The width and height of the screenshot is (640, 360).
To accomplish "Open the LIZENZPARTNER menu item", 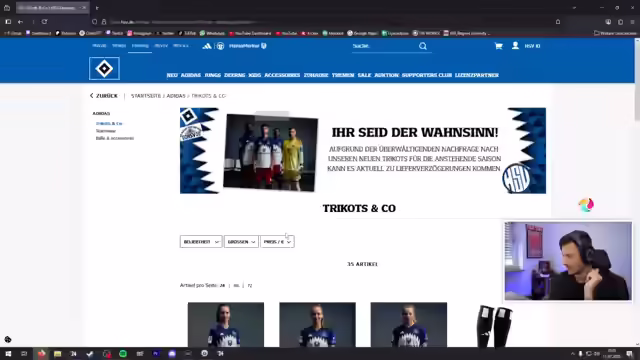I will (x=477, y=75).
